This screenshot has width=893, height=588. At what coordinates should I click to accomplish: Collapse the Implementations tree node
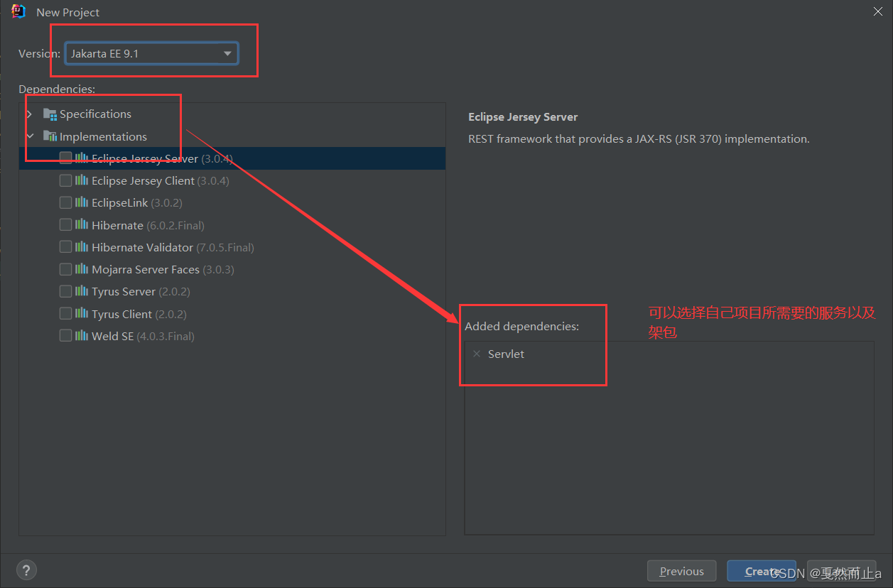[29, 136]
